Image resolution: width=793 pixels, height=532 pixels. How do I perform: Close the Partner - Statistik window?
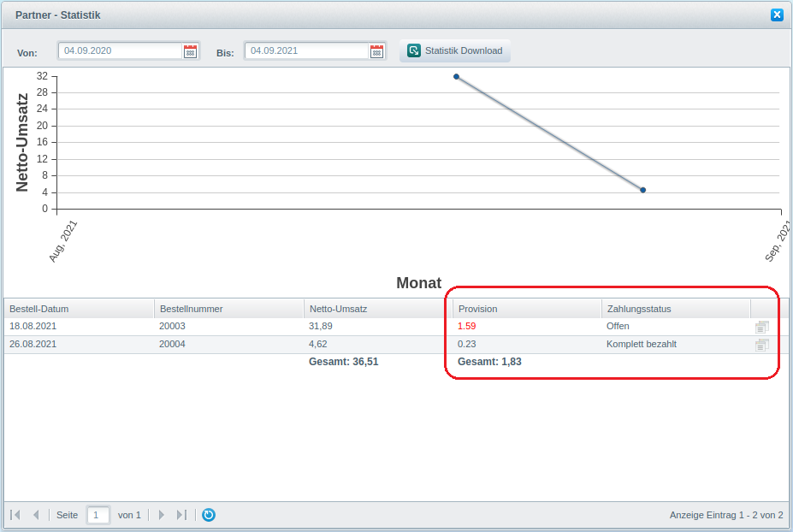tap(777, 15)
